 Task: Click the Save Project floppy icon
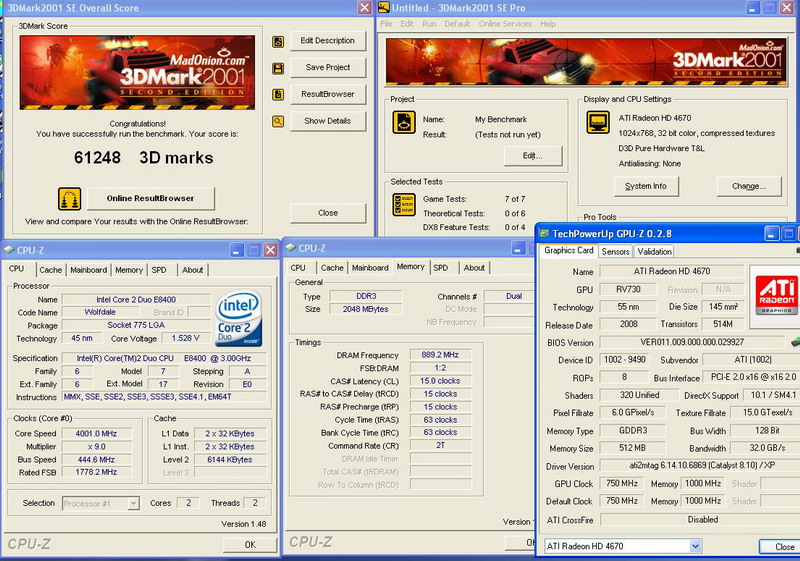click(x=278, y=68)
